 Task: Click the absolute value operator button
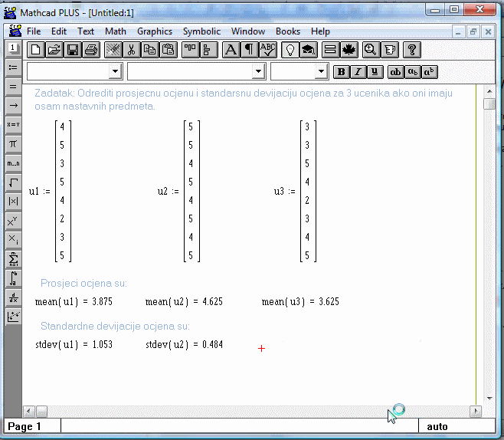point(13,202)
